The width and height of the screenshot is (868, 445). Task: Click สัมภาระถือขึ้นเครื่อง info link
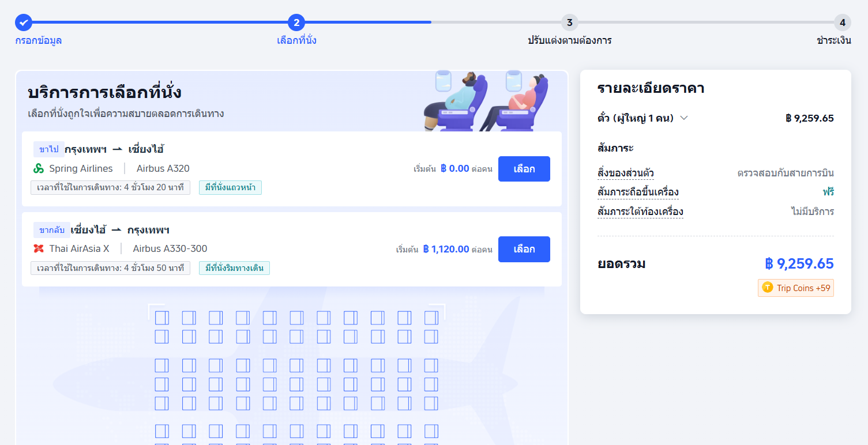point(638,192)
